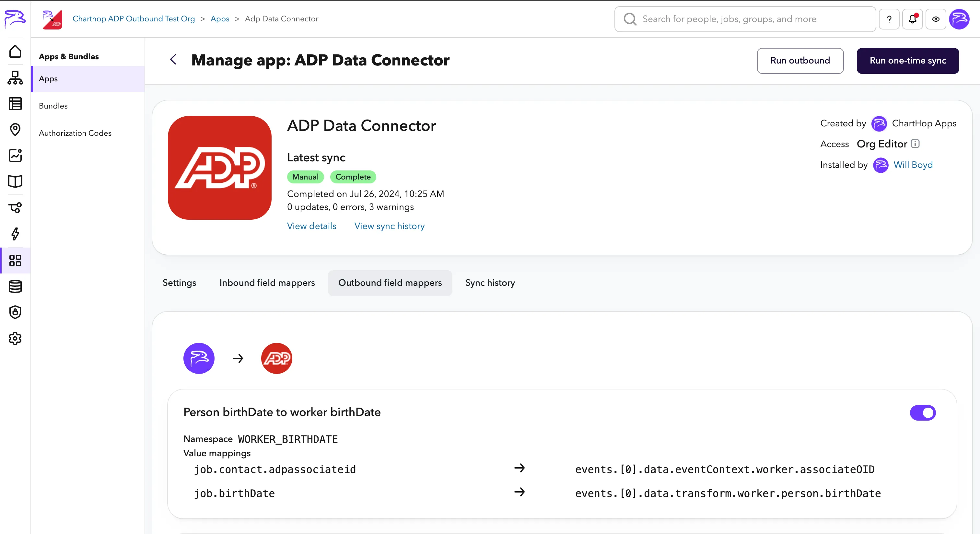Image resolution: width=980 pixels, height=534 pixels.
Task: Click the large ADP app logo
Action: pos(219,168)
